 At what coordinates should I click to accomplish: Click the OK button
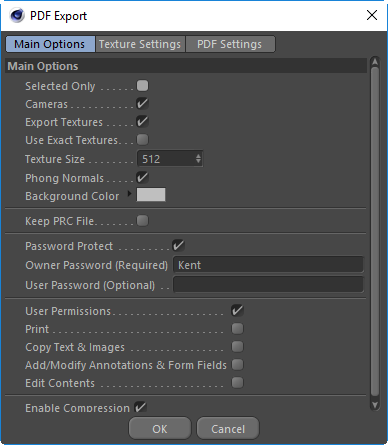pos(160,429)
